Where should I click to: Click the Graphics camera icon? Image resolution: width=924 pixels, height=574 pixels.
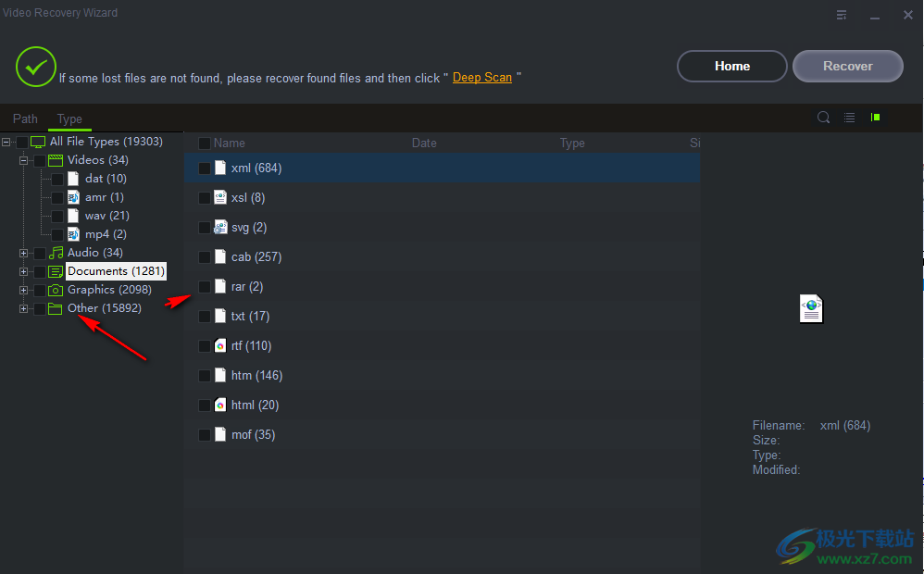(56, 290)
